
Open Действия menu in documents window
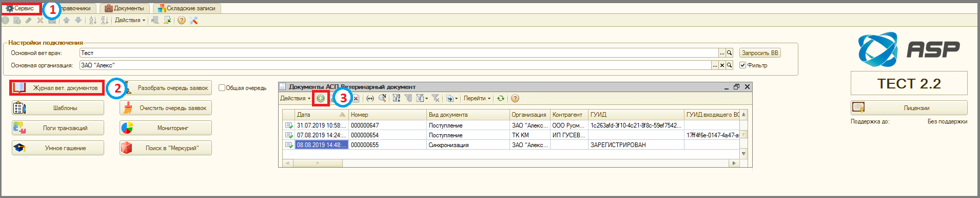coord(295,98)
